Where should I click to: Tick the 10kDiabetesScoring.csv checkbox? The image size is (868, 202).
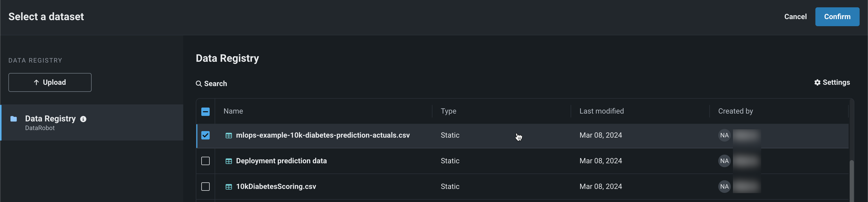click(x=205, y=187)
